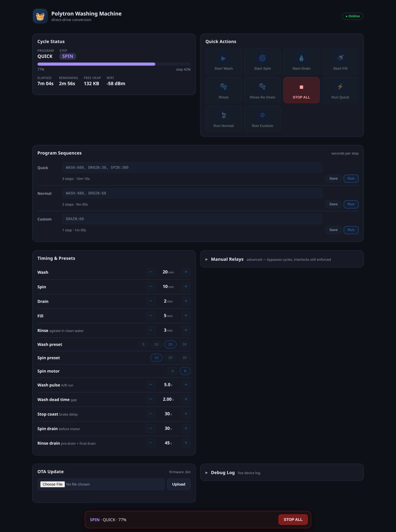Expand the Manual Relays section
The image size is (396, 532).
282,259
